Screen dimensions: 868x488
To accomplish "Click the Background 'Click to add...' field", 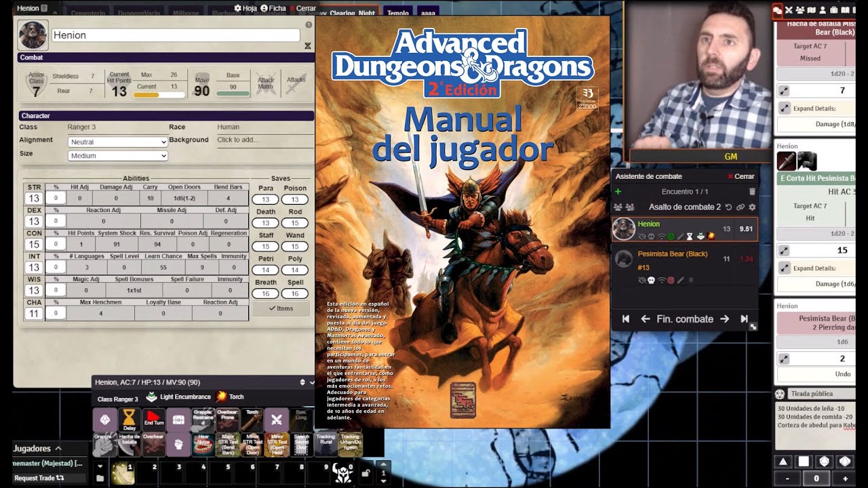I will 264,140.
